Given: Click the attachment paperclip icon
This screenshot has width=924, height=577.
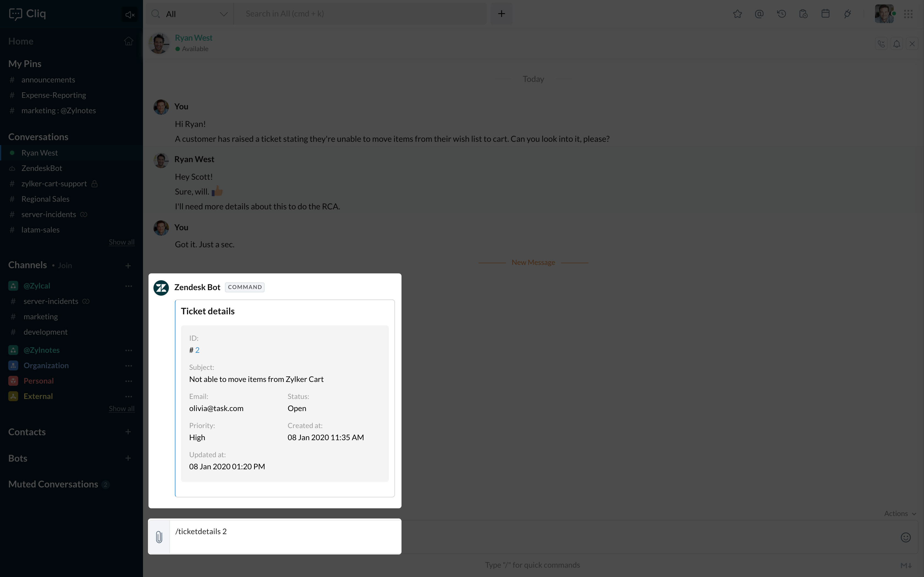Looking at the screenshot, I should 159,537.
